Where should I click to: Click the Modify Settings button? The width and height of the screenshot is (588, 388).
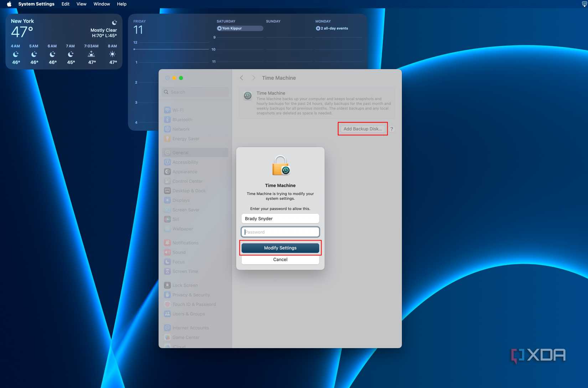point(280,248)
